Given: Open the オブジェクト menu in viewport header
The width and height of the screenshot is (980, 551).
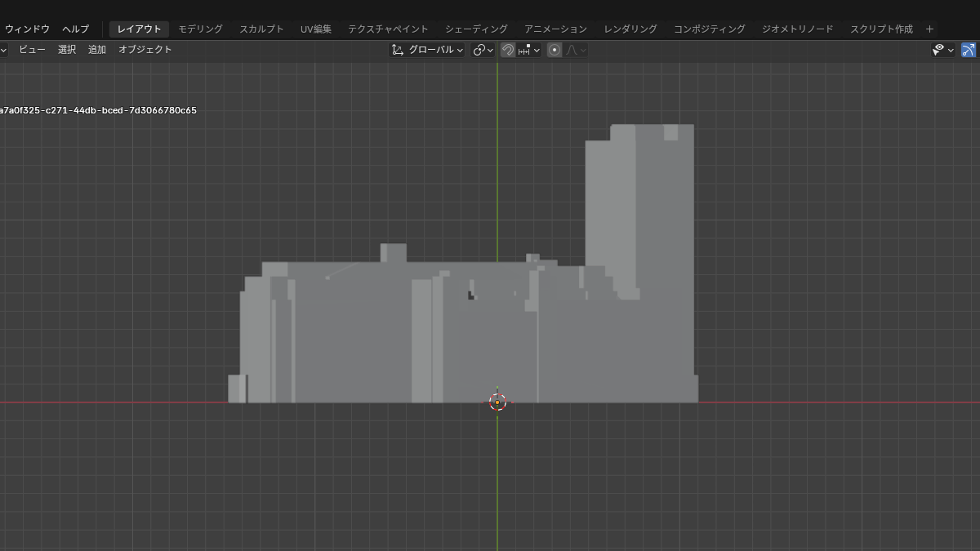Looking at the screenshot, I should coord(145,50).
